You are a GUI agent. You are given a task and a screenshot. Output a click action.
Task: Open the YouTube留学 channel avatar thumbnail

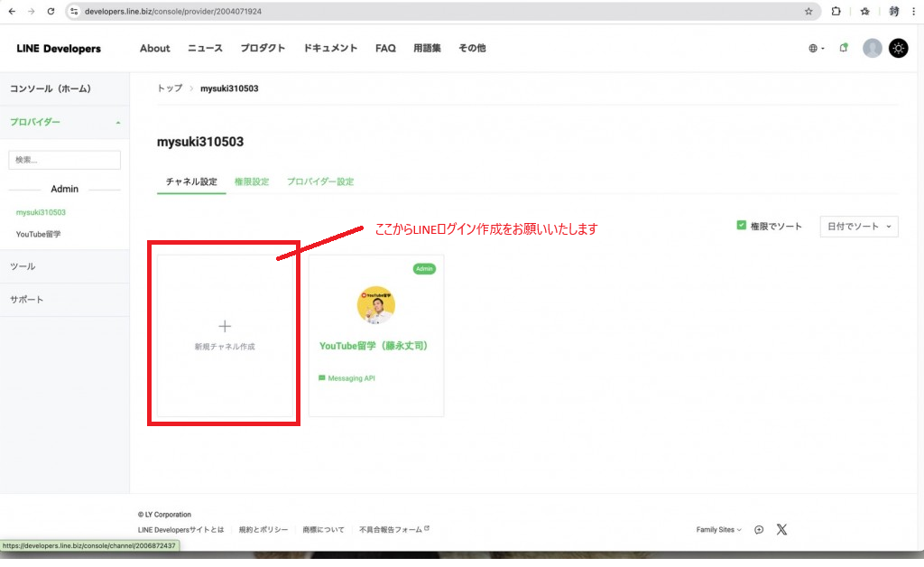tap(376, 305)
